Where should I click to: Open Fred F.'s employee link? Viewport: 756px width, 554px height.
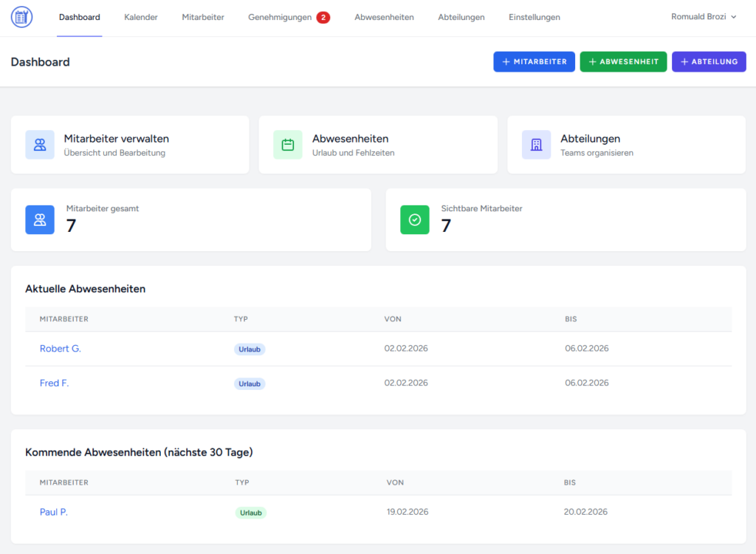pos(55,383)
